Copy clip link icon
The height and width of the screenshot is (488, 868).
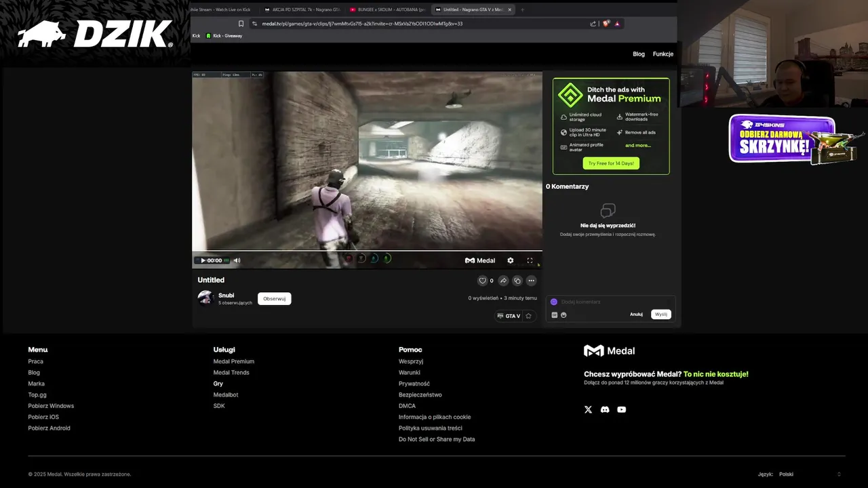pos(517,281)
